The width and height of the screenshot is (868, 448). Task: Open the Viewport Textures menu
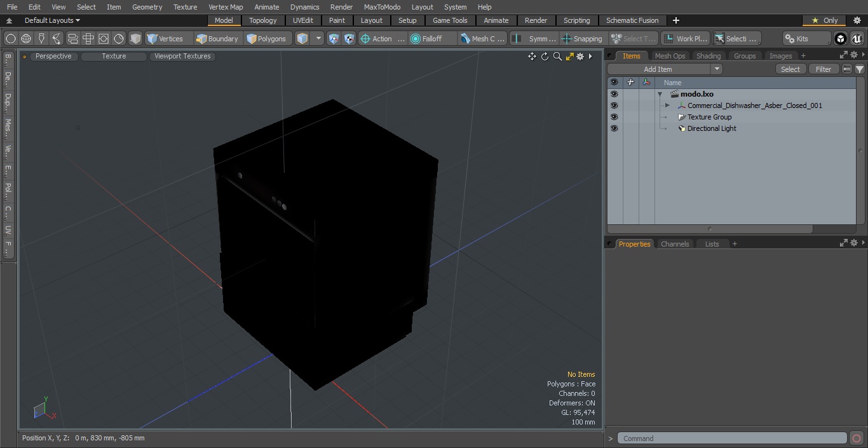point(182,56)
